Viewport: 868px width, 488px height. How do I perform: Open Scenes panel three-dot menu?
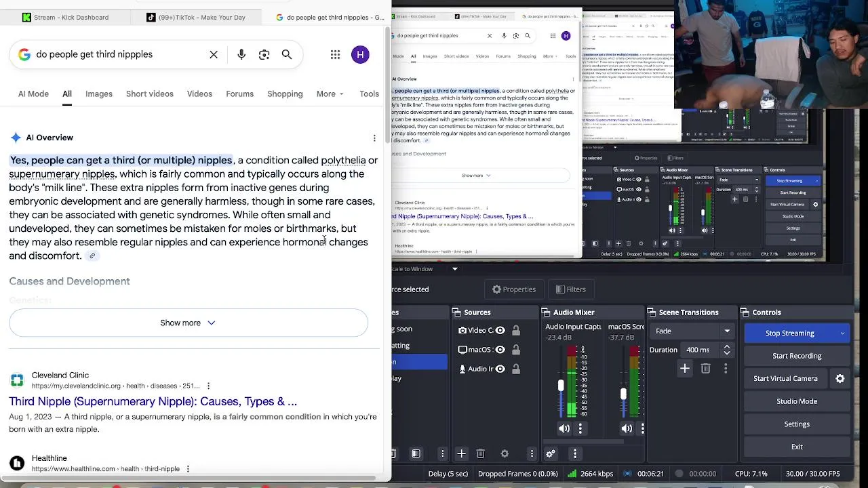pyautogui.click(x=443, y=453)
